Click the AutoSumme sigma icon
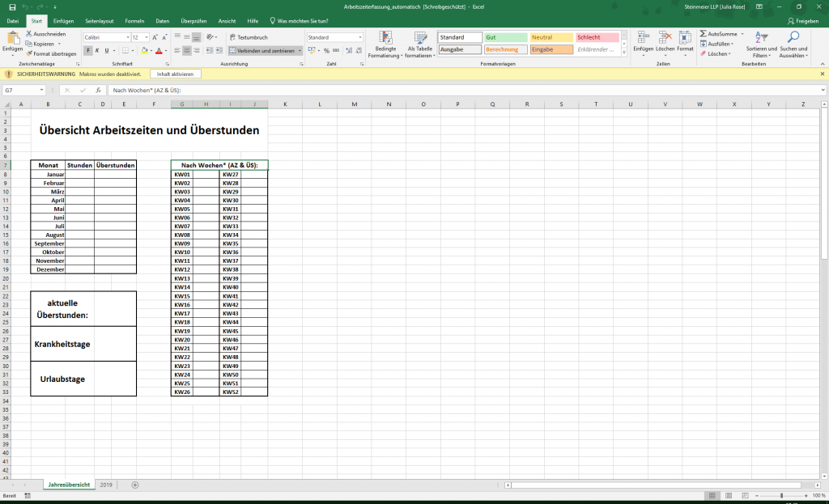This screenshot has height=504, width=829. tap(704, 34)
